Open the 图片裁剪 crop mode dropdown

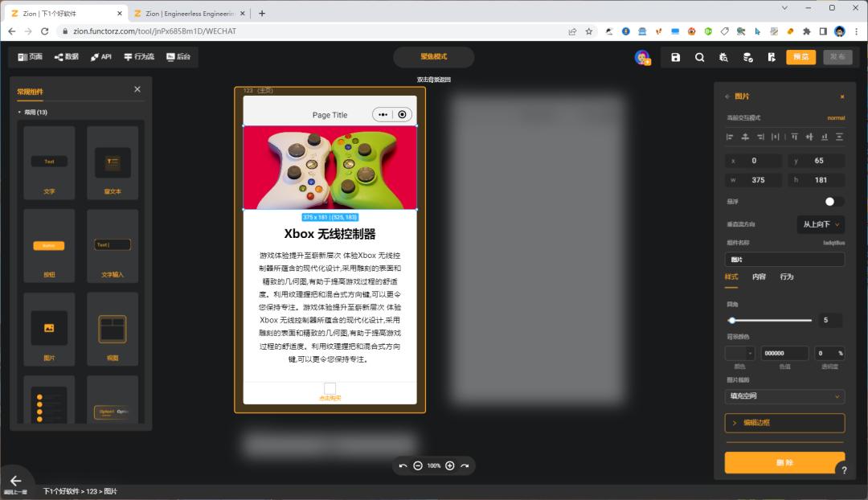[x=784, y=395]
